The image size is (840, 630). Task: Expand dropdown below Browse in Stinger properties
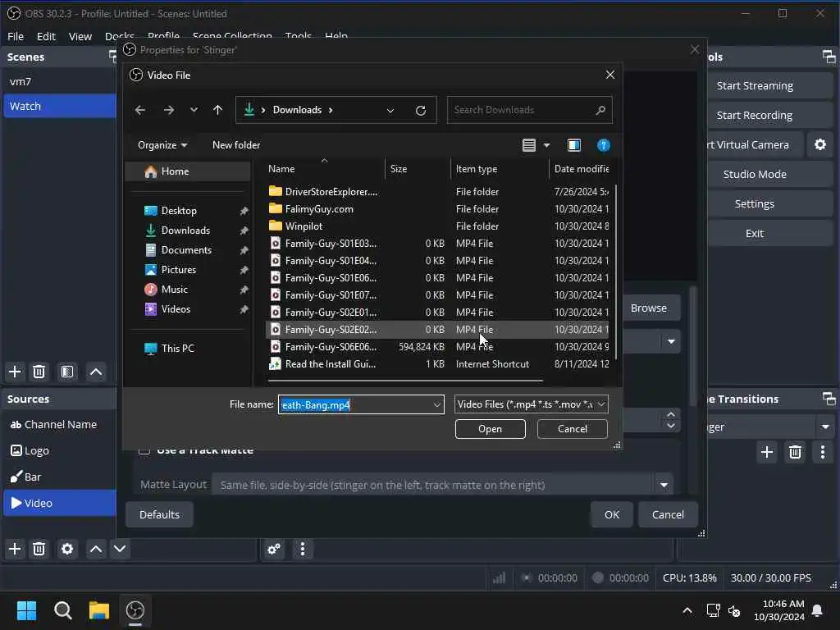(x=671, y=341)
